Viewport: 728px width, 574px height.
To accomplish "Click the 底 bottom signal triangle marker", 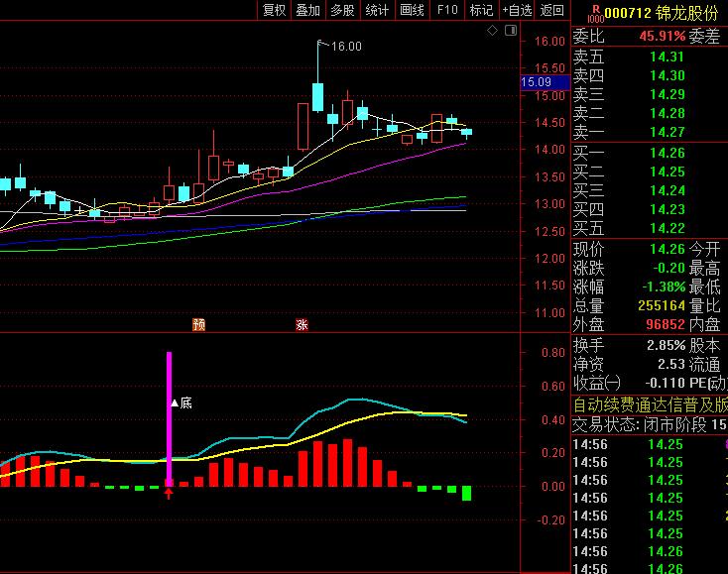I will (x=176, y=402).
